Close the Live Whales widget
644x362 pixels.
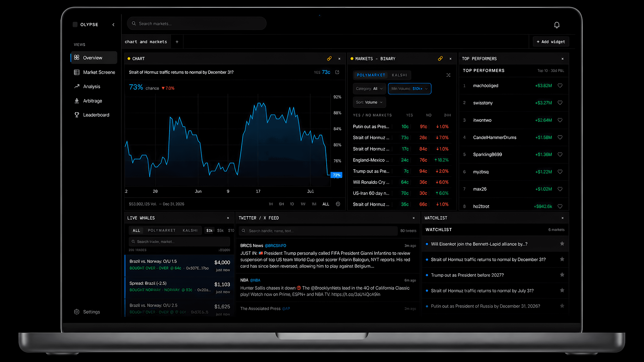[228, 218]
